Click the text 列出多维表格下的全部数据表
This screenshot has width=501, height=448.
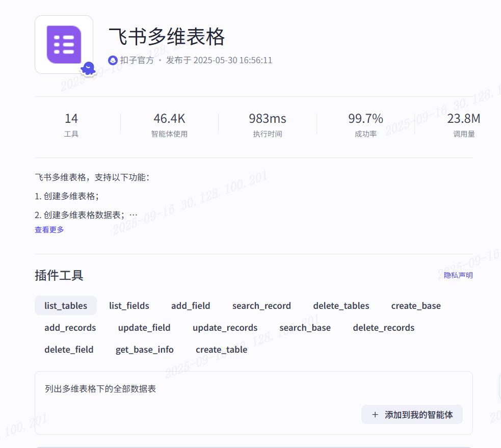click(x=100, y=388)
